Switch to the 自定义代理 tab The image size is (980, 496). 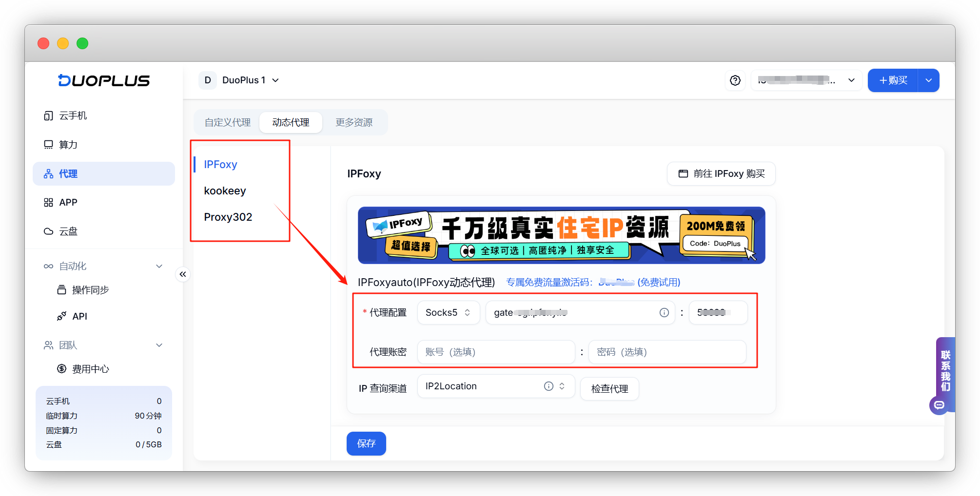pos(228,122)
